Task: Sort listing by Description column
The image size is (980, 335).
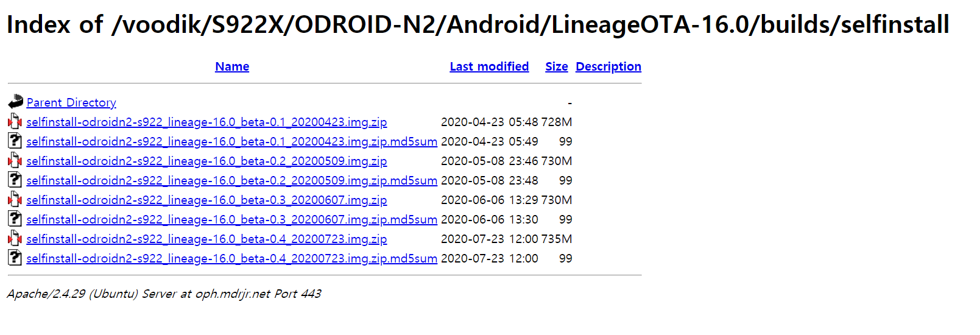Action: [x=608, y=66]
